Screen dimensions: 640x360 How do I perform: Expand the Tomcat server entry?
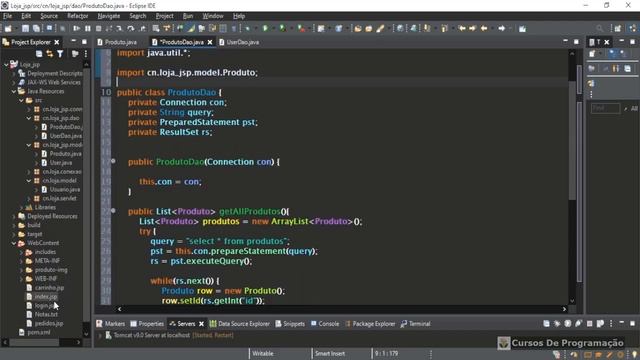coord(100,335)
